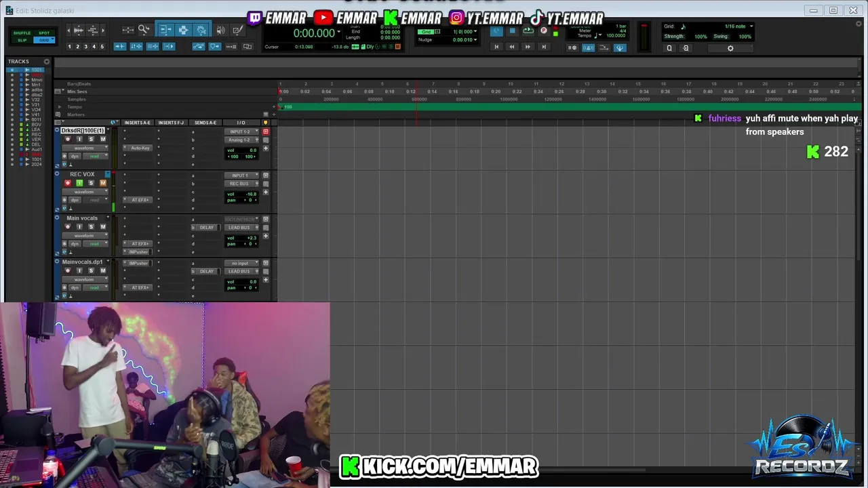Click INSERTS F-J column header
This screenshot has width=868, height=488.
pos(171,123)
